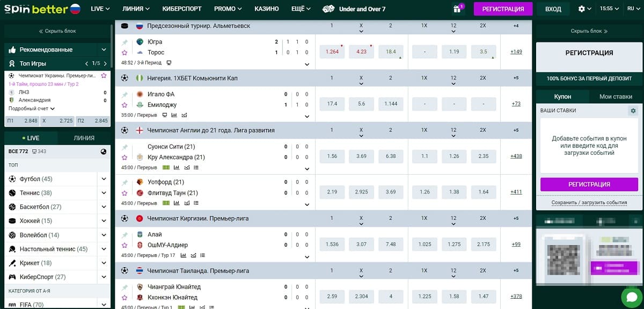Select odds 1.56 for Суонси Сити win

pos(332,156)
